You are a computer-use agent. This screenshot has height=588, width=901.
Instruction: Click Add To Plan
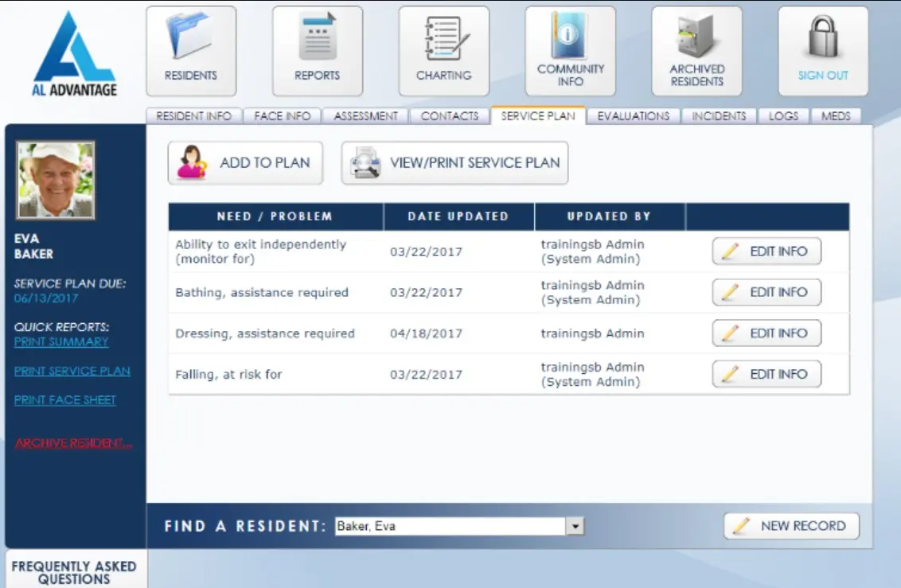[x=244, y=162]
